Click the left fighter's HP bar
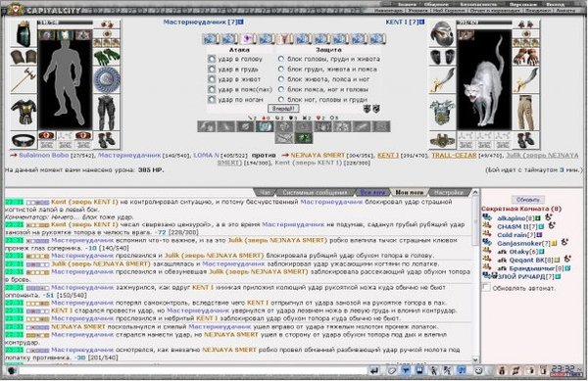The image size is (588, 381). (x=65, y=23)
